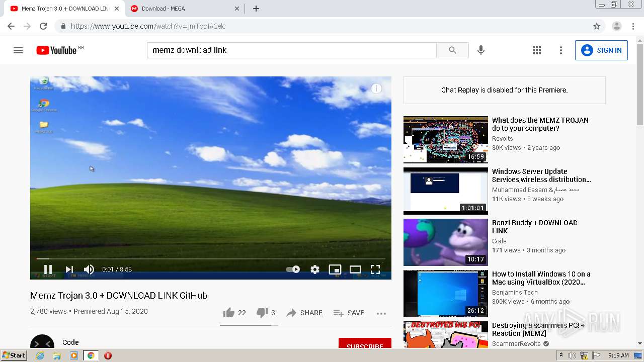Open the player settings gear
Image resolution: width=644 pixels, height=362 pixels.
315,269
